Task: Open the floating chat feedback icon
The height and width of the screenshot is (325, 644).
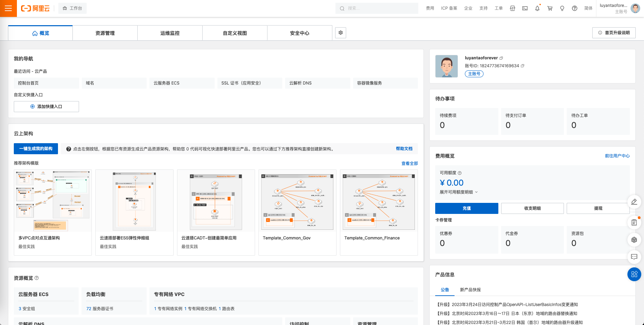Action: (634, 257)
